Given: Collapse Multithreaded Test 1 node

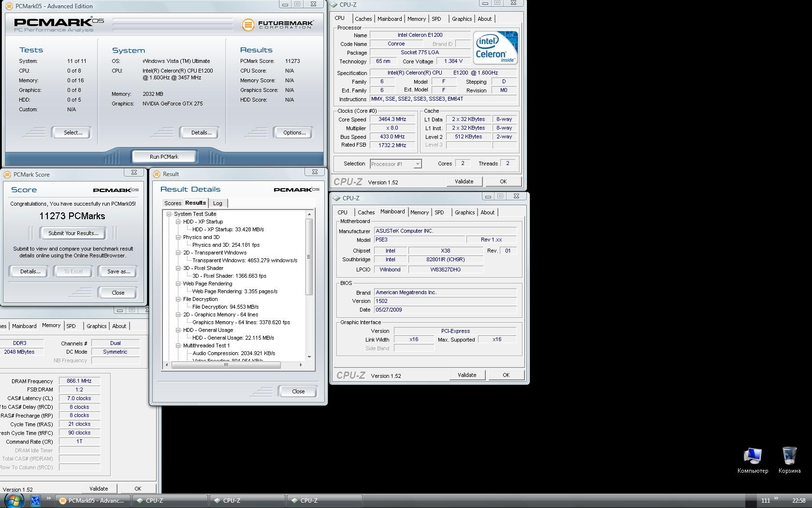Looking at the screenshot, I should (178, 345).
